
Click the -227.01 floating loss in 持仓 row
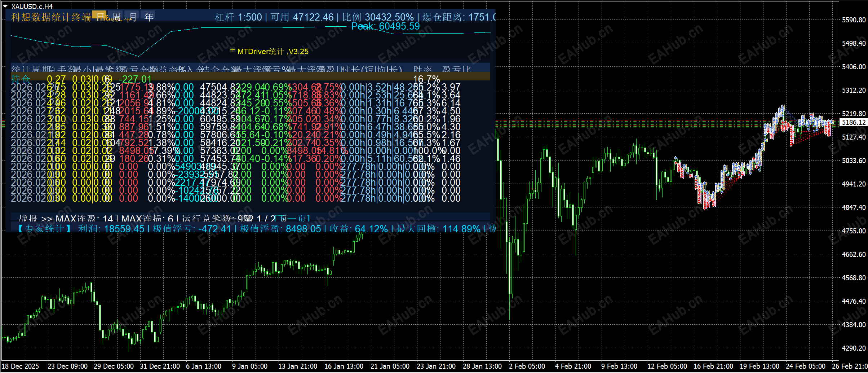pyautogui.click(x=135, y=79)
